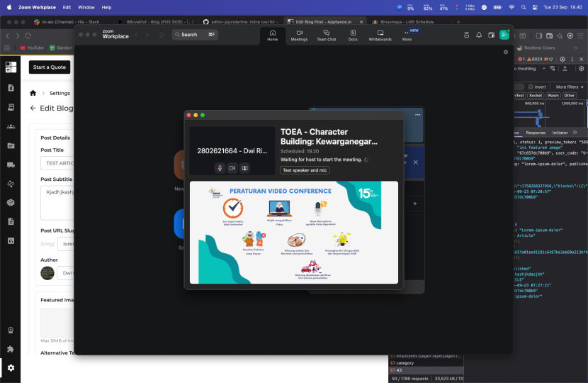Open Zoom home settings gear

[506, 52]
